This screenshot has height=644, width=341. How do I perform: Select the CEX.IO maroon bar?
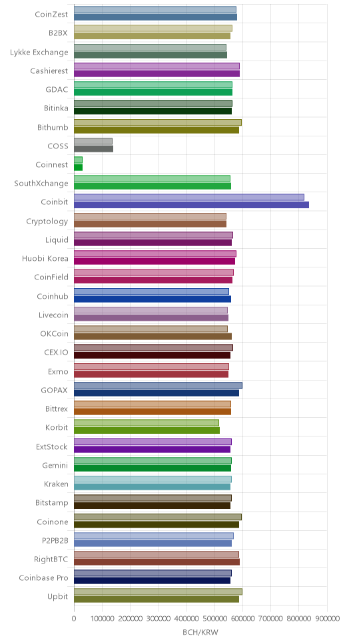click(x=153, y=355)
